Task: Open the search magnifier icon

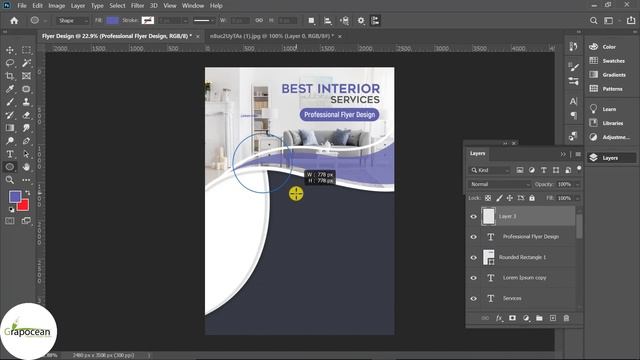Action: pyautogui.click(x=593, y=20)
